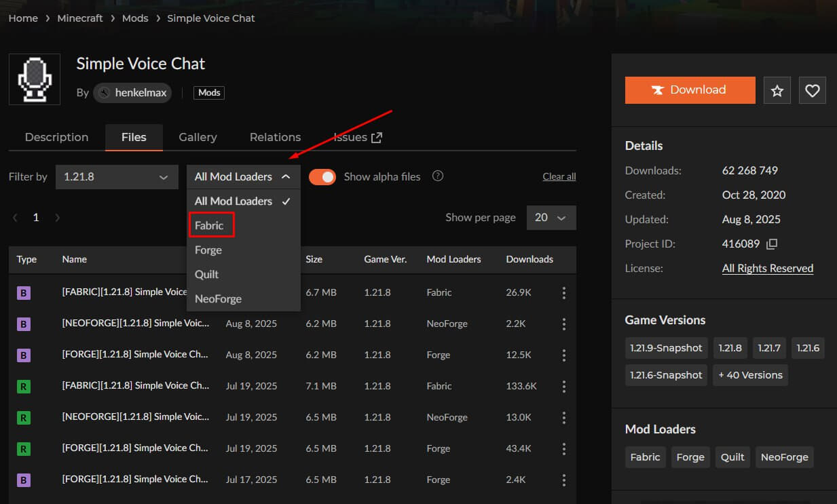Click the heart favorite icon
This screenshot has height=504, width=837.
pos(812,90)
